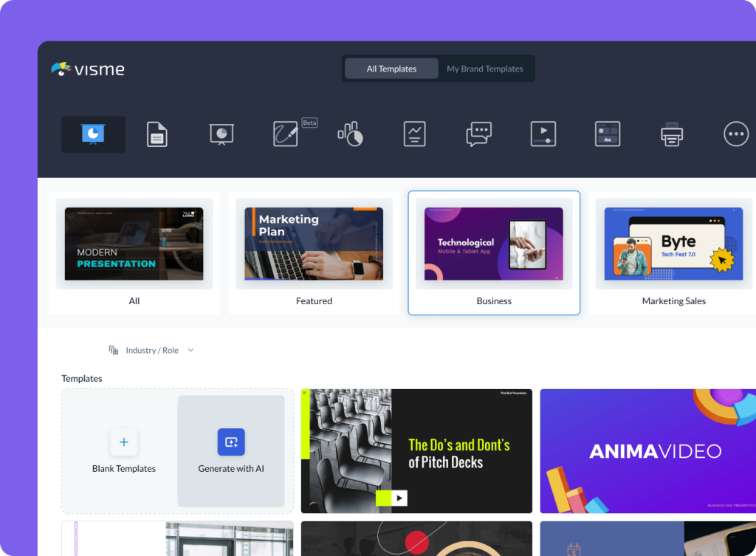Click the Whiteboard Beta icon
This screenshot has height=556, width=756.
click(x=286, y=134)
